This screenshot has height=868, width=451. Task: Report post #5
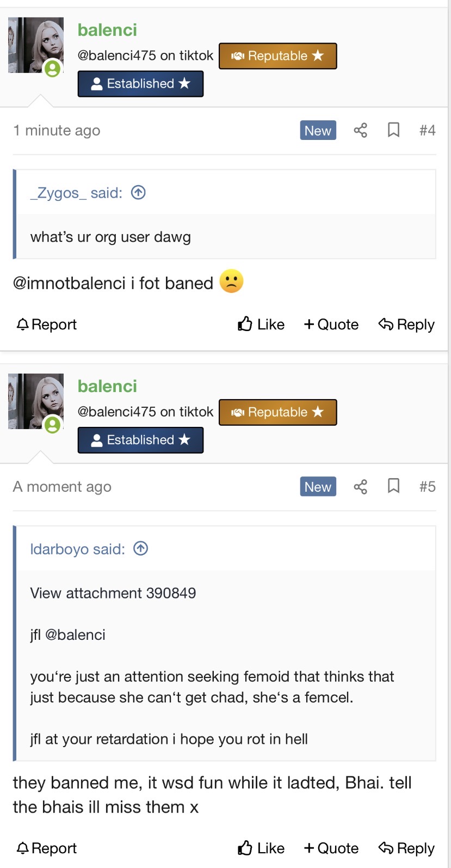click(47, 848)
